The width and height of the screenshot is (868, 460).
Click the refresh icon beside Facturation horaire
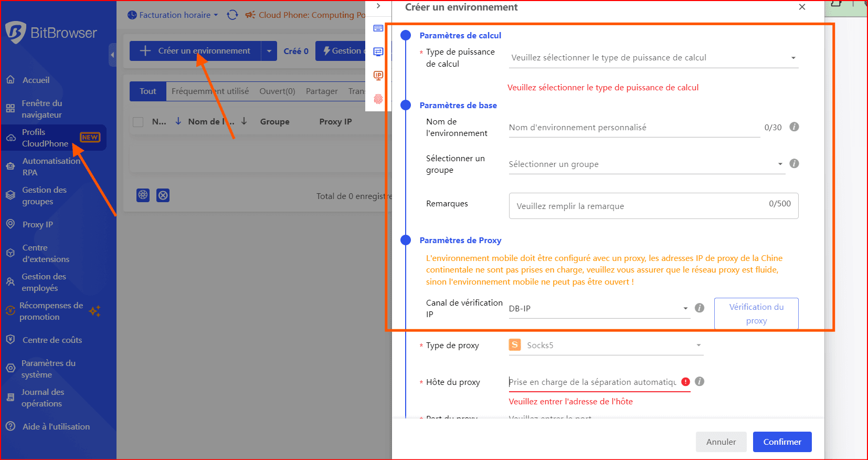point(232,15)
